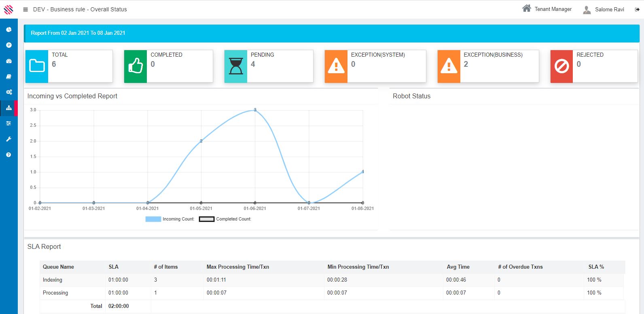Screen dimensions: 644x314
Task: Go to Tenant Manager home link
Action: click(x=547, y=9)
